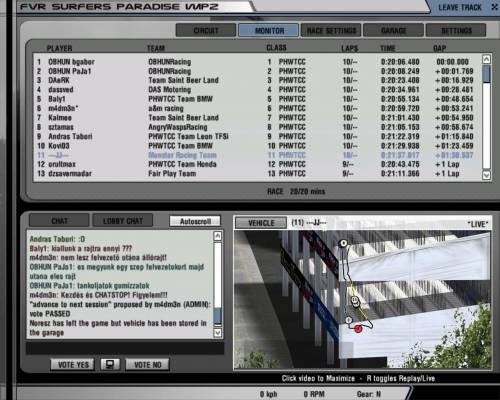The width and height of the screenshot is (500, 400).
Task: Switch to the Chat tab
Action: [59, 221]
